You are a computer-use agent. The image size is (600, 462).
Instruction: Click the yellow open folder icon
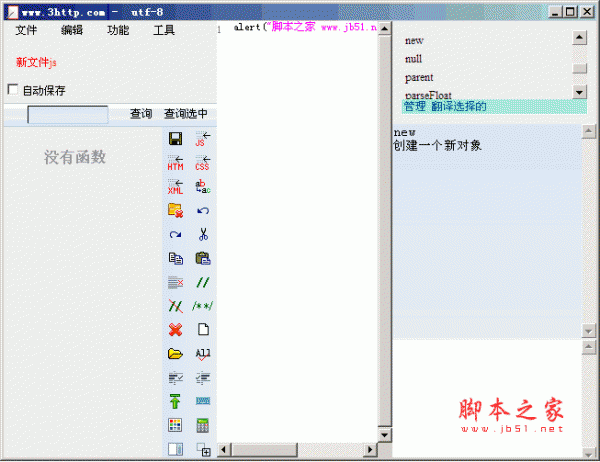(175, 354)
